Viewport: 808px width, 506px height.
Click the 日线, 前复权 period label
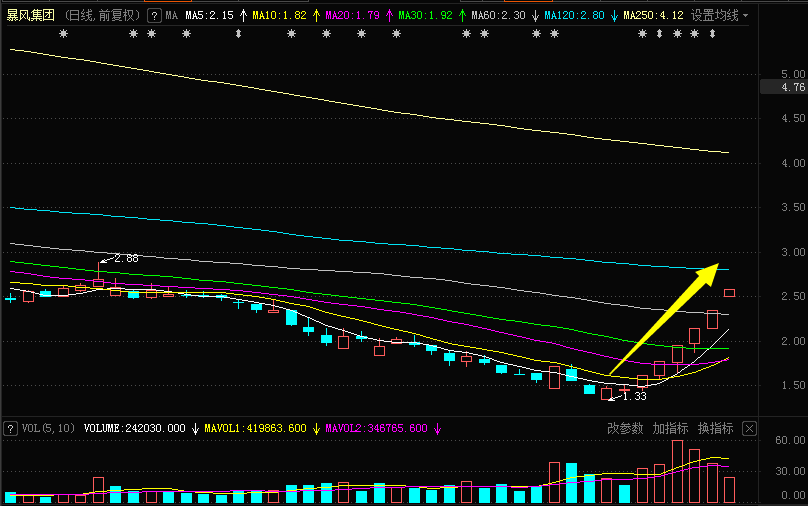(x=103, y=16)
